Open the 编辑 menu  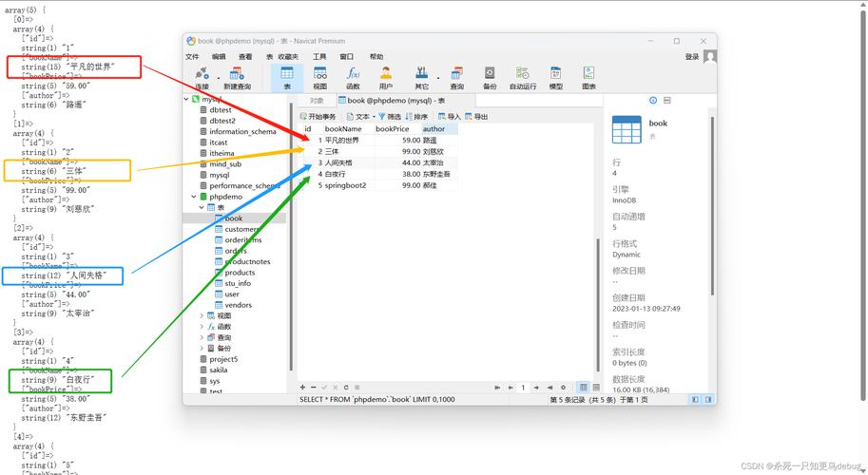(x=219, y=56)
